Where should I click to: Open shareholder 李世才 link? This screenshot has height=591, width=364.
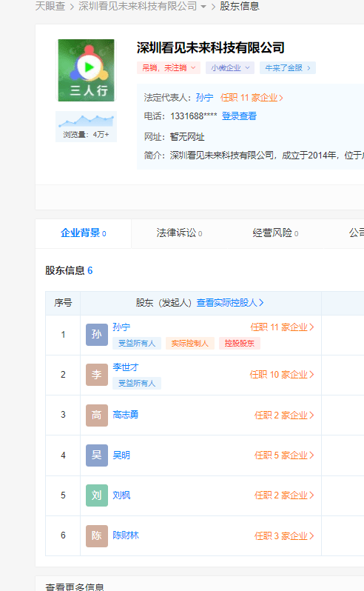(x=126, y=367)
